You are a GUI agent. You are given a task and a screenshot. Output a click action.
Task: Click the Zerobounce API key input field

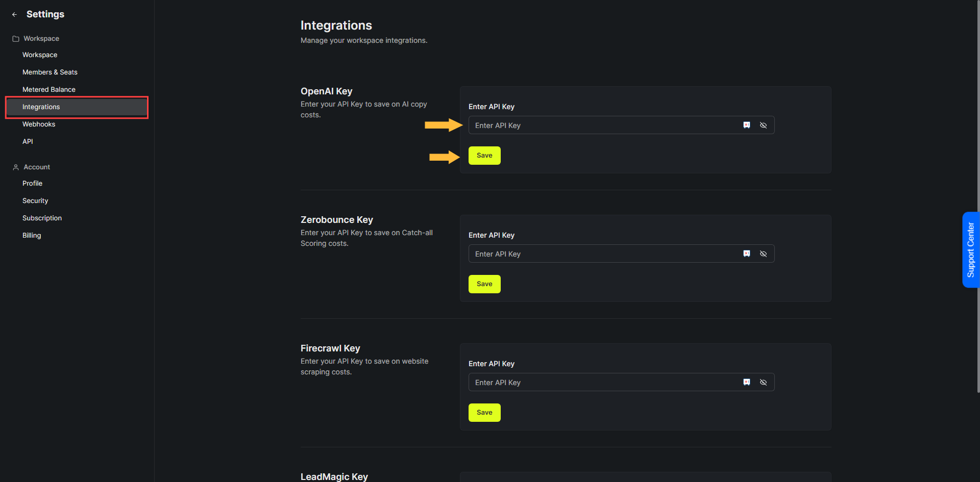click(621, 254)
